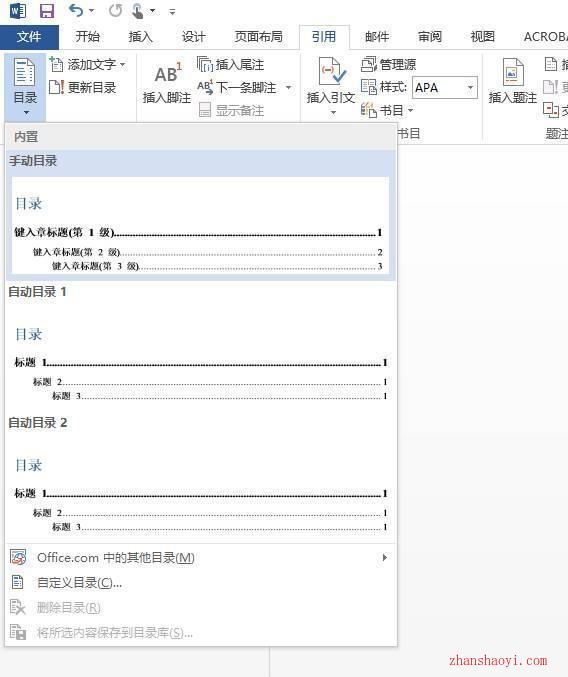Click the Update Table of Contents icon
The height and width of the screenshot is (677, 568).
point(57,88)
